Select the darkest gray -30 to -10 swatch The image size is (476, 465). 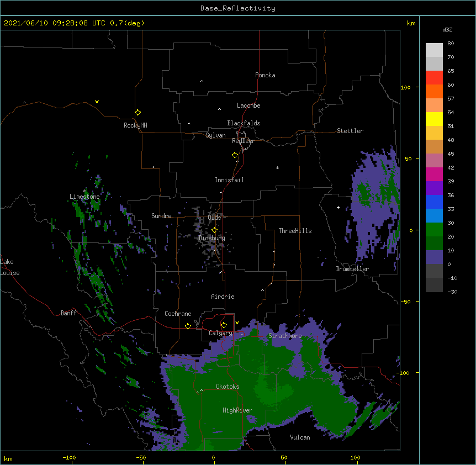434,285
